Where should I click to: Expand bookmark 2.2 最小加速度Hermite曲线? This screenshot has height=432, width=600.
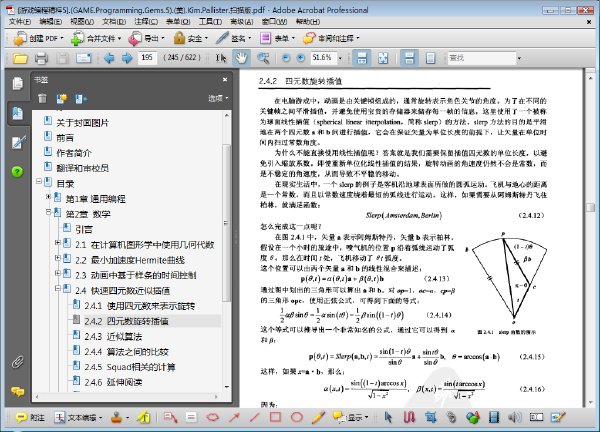(57, 258)
